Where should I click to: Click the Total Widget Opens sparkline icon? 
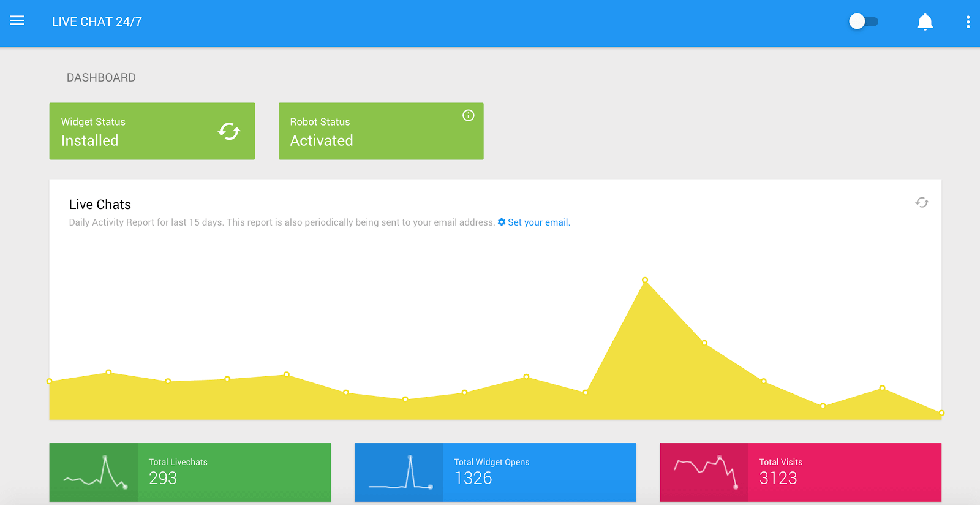pos(399,473)
